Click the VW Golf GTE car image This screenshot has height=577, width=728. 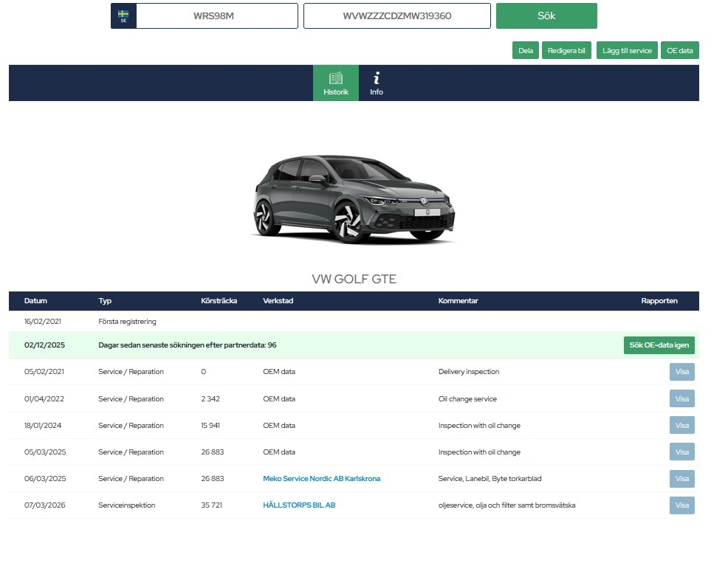tap(354, 199)
